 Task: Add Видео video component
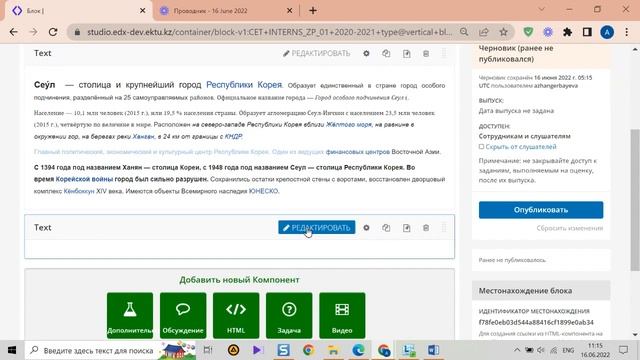coord(342,315)
